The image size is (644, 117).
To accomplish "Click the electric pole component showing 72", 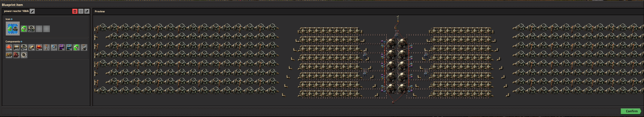I will (46, 48).
